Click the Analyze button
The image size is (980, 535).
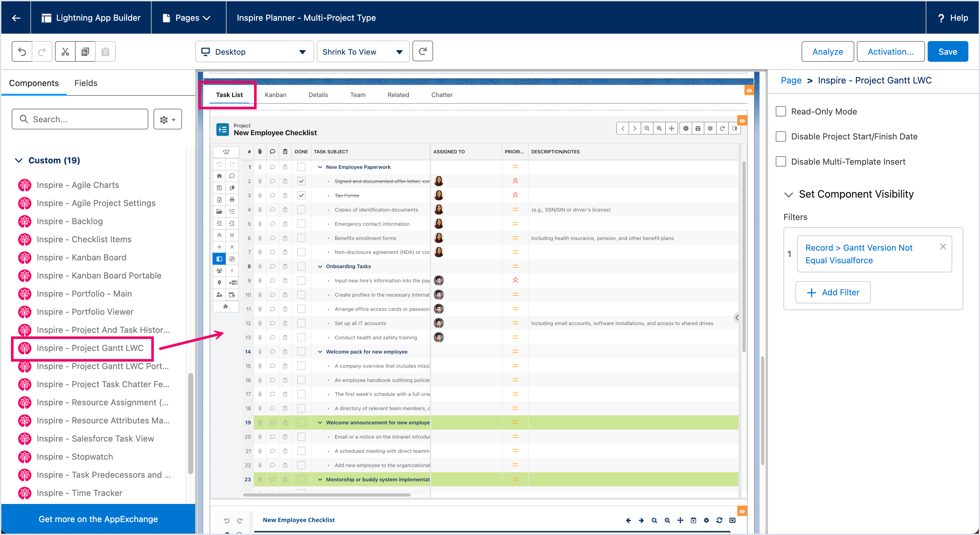[827, 51]
